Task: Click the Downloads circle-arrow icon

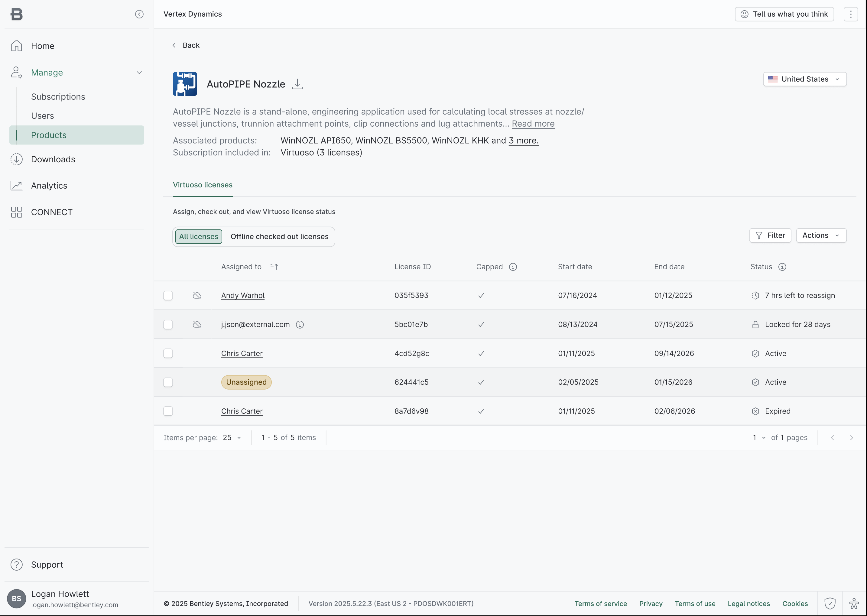Action: click(16, 159)
